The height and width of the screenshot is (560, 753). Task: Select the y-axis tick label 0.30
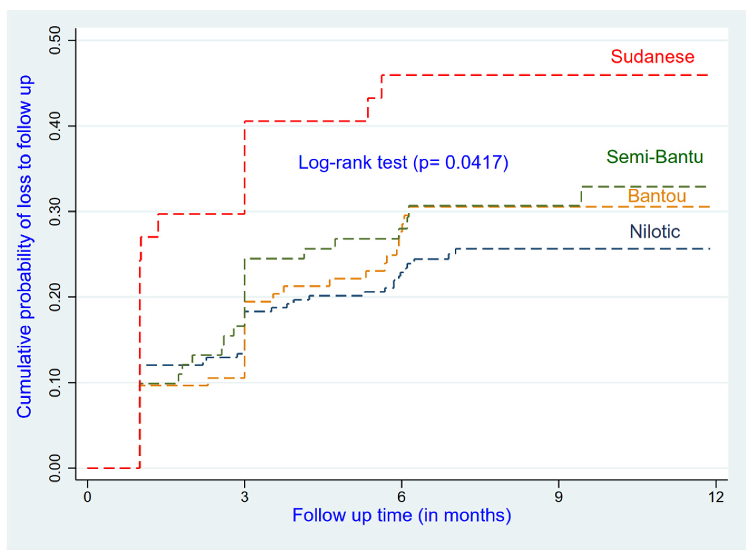tap(55, 212)
